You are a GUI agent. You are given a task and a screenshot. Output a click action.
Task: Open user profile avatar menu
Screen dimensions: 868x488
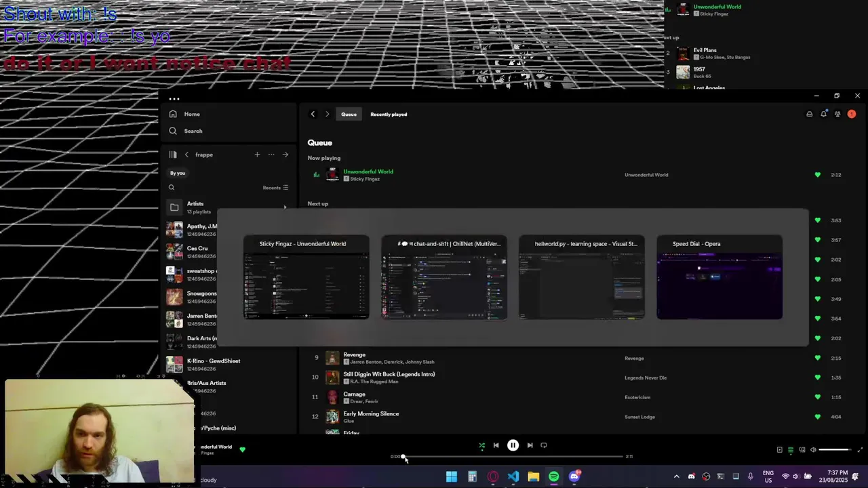(852, 114)
